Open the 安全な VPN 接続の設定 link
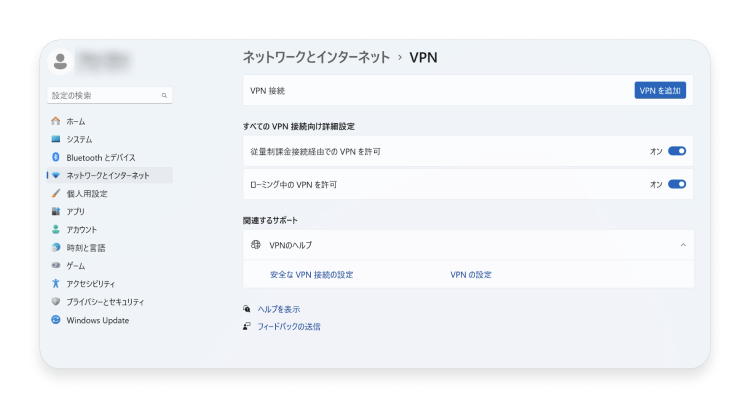This screenshot has width=750, height=409. (311, 275)
